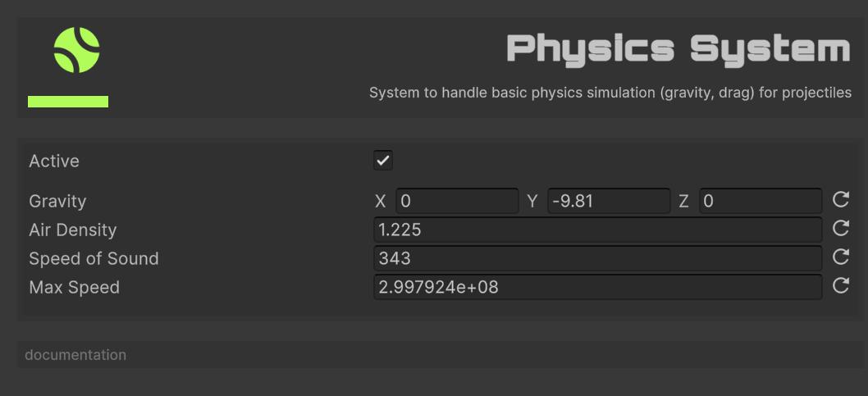This screenshot has height=396, width=868.
Task: Reset Max Speed using the circular arrow
Action: [x=841, y=285]
